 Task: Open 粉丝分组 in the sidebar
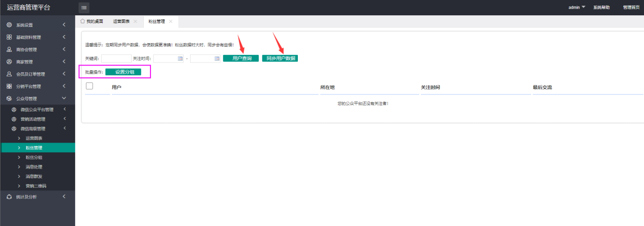[x=34, y=157]
